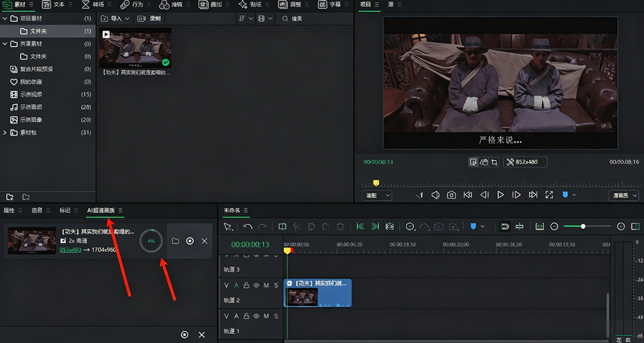Click the 3D box tool icon
The width and height of the screenshot is (644, 343).
(410, 227)
